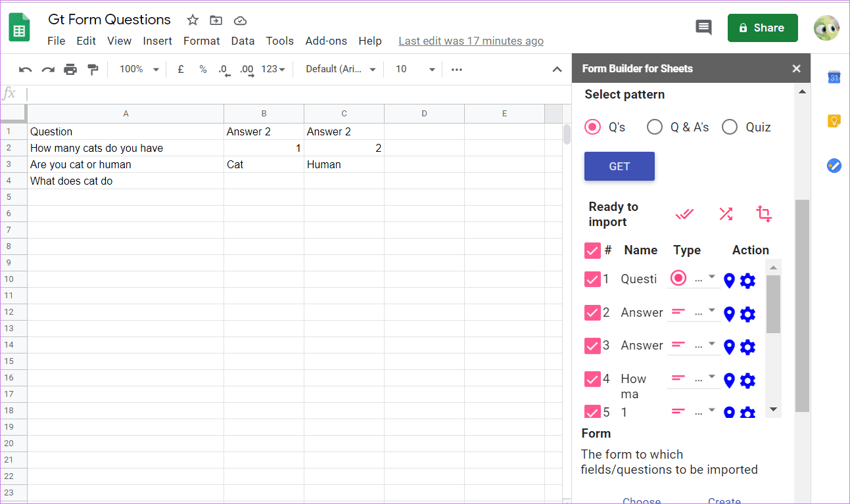Click the GET button
The width and height of the screenshot is (850, 504).
point(619,166)
